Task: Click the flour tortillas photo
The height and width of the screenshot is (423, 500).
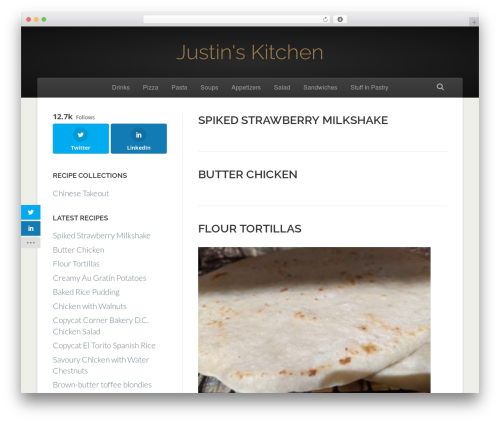Action: click(314, 320)
